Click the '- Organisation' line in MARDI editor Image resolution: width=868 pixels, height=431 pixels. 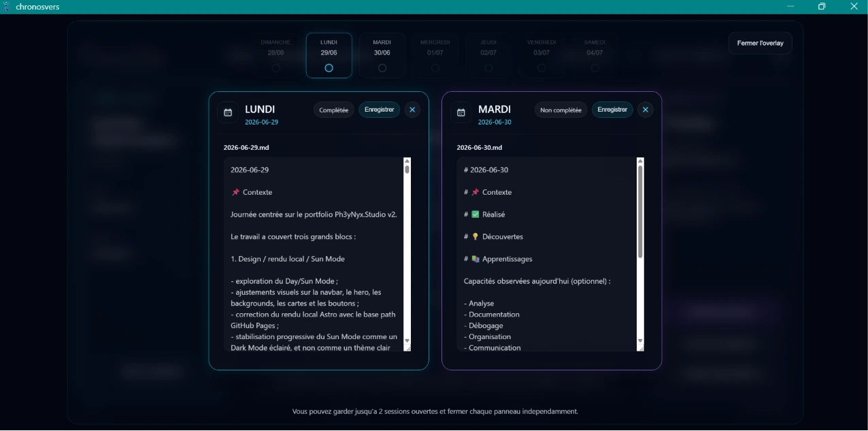(x=487, y=336)
